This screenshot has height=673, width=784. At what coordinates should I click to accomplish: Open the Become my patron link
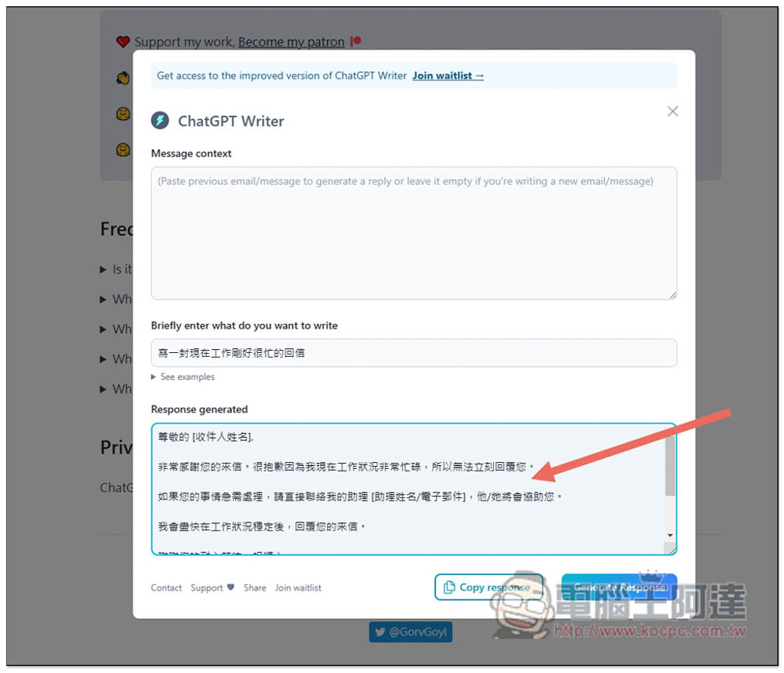coord(291,42)
